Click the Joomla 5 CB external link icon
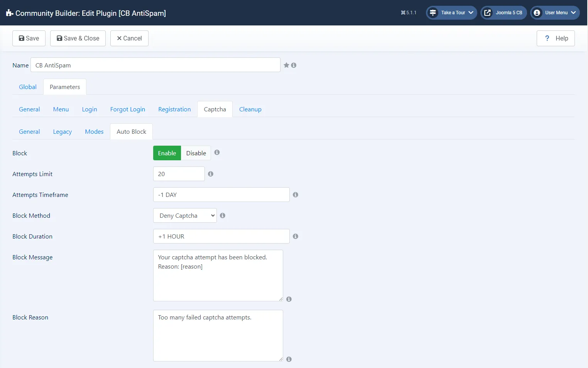The image size is (588, 368). [x=487, y=13]
